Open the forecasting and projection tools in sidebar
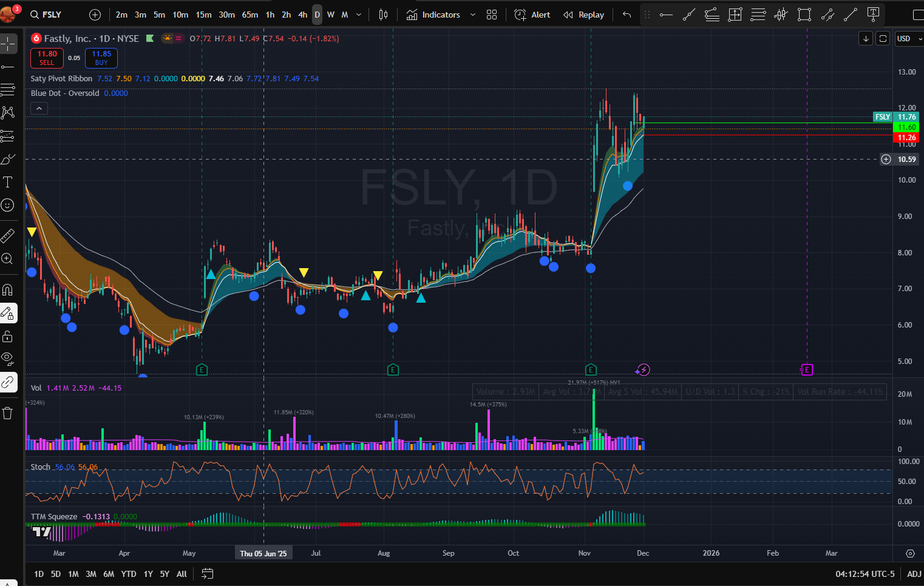Image resolution: width=924 pixels, height=586 pixels. (8, 136)
